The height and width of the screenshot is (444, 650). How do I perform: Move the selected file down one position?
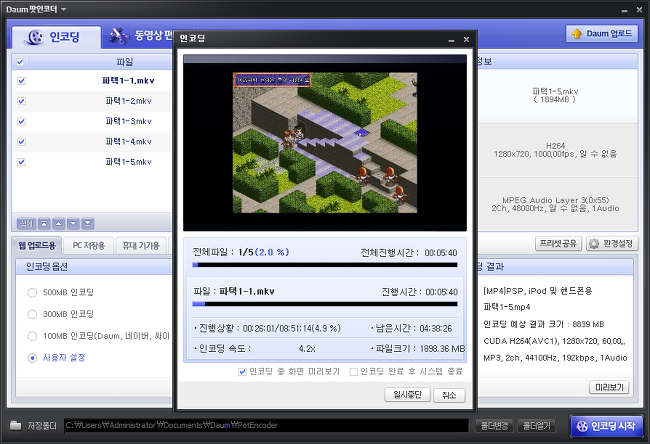tap(73, 224)
